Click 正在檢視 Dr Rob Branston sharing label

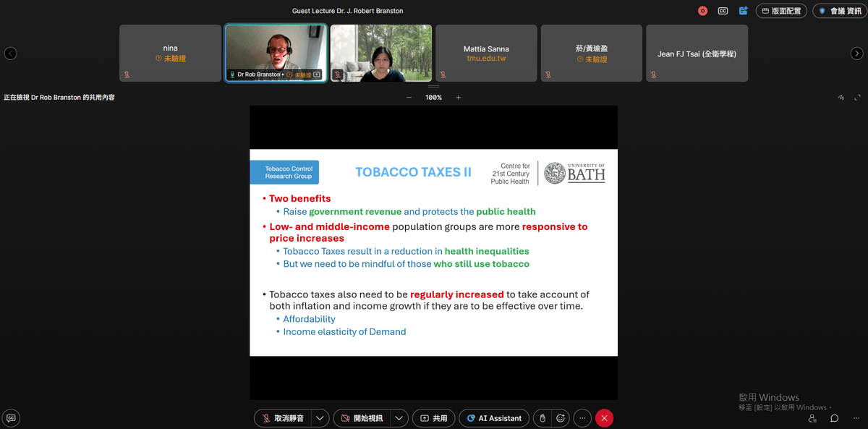59,97
